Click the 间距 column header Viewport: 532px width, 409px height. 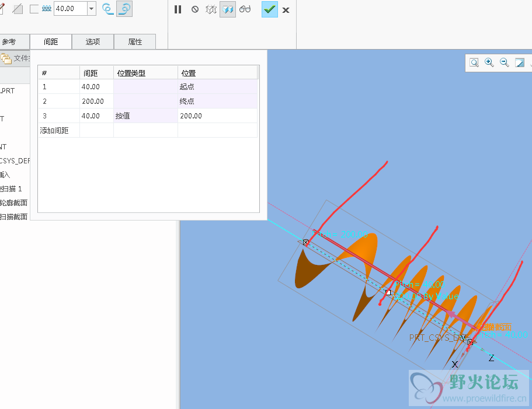(x=96, y=73)
